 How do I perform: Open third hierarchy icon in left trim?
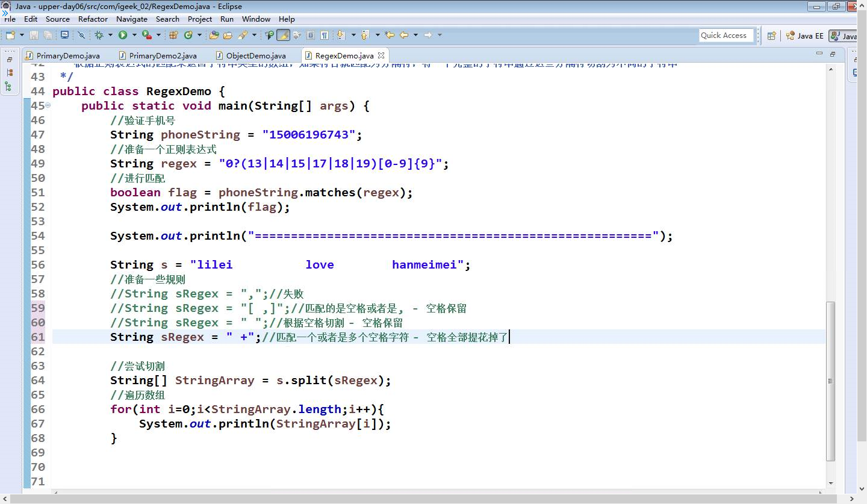pyautogui.click(x=8, y=87)
